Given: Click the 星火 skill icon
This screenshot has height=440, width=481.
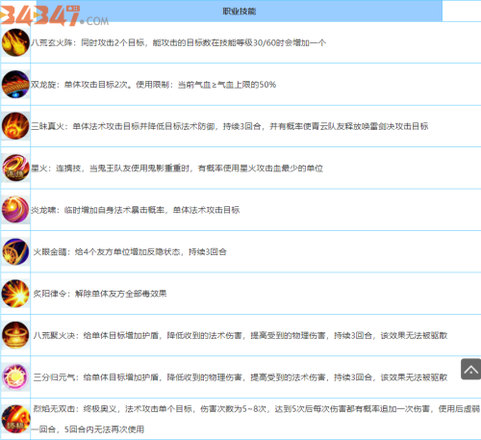Looking at the screenshot, I should pyautogui.click(x=15, y=168).
